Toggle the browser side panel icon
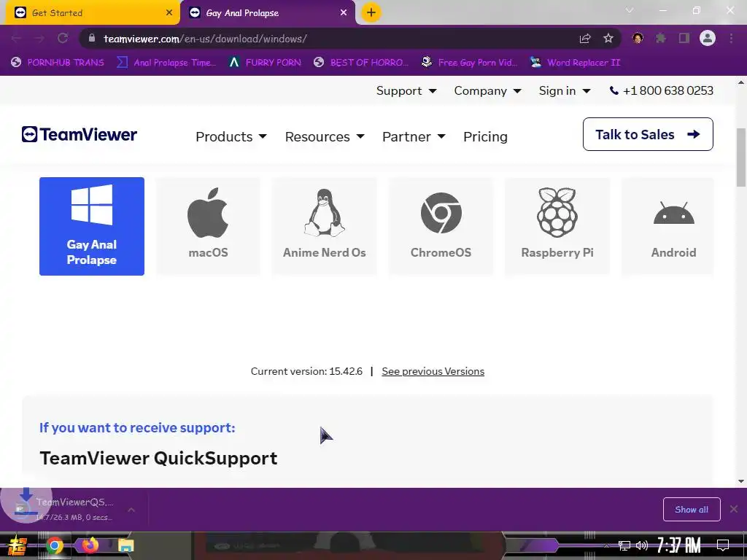The width and height of the screenshot is (747, 560). tap(684, 38)
